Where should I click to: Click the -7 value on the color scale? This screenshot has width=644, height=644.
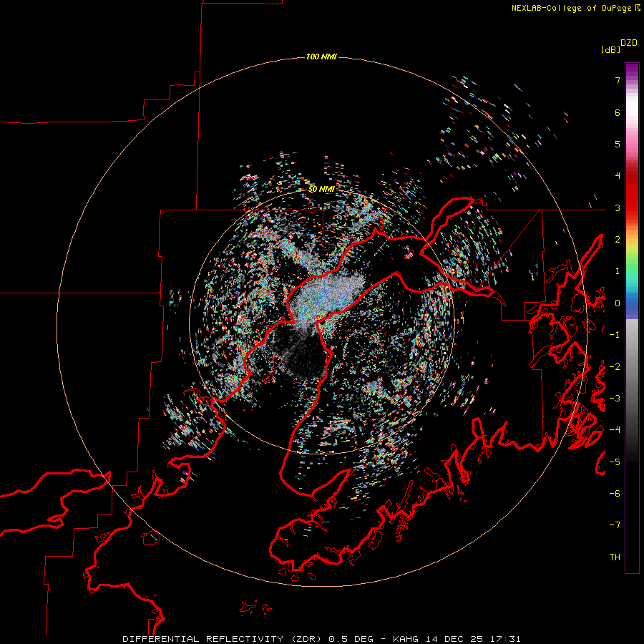point(615,525)
